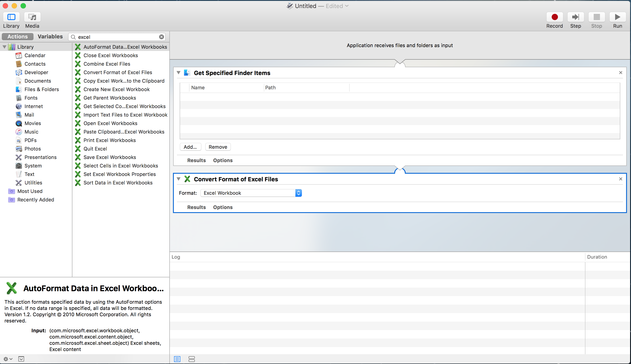The height and width of the screenshot is (364, 631).
Task: Open the Untitled document title menu chevron
Action: (347, 6)
